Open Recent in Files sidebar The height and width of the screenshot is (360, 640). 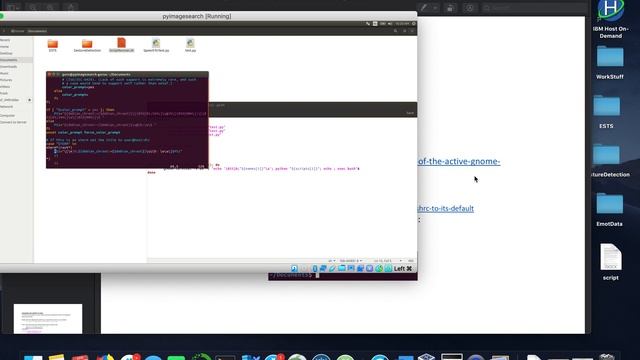pos(5,40)
